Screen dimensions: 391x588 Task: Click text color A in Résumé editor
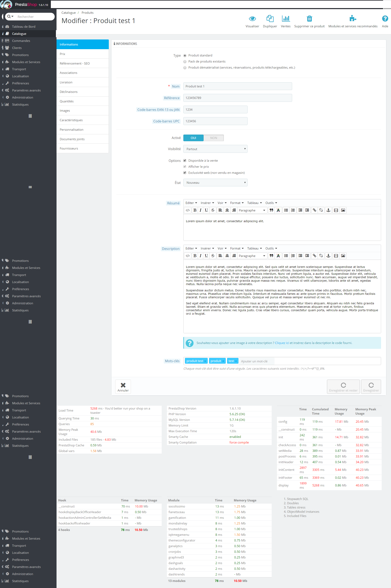[x=278, y=210]
